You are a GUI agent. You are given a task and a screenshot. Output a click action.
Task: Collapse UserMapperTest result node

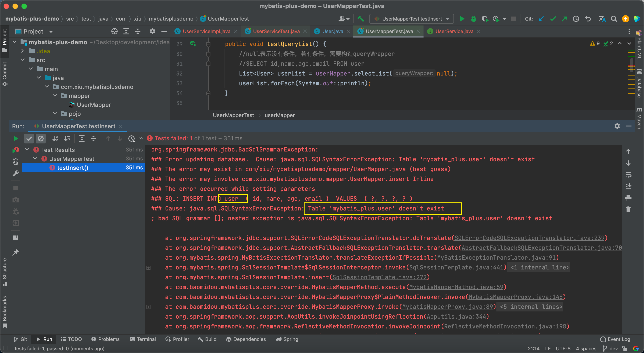click(x=35, y=159)
